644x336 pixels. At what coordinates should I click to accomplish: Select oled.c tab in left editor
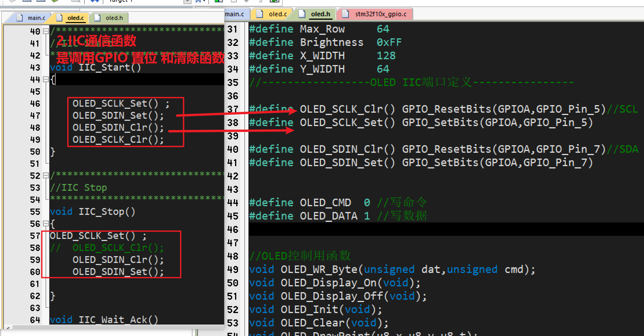pos(71,18)
